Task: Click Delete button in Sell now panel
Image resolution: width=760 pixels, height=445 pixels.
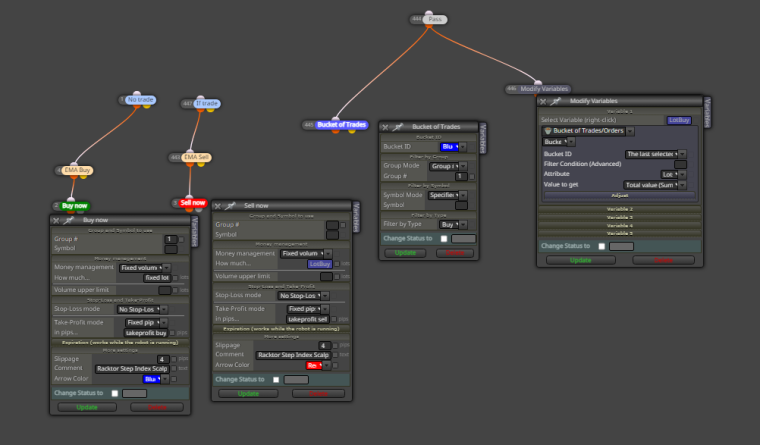Action: 318,394
